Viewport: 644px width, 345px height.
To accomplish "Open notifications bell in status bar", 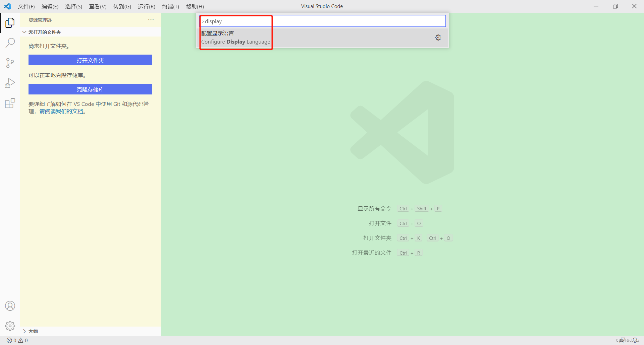I will (635, 340).
